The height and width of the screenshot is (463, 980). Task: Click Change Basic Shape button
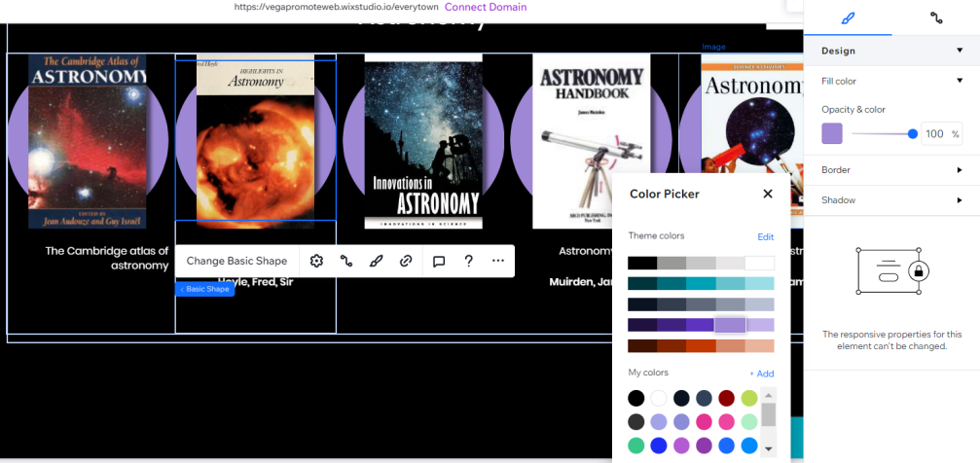pos(236,262)
